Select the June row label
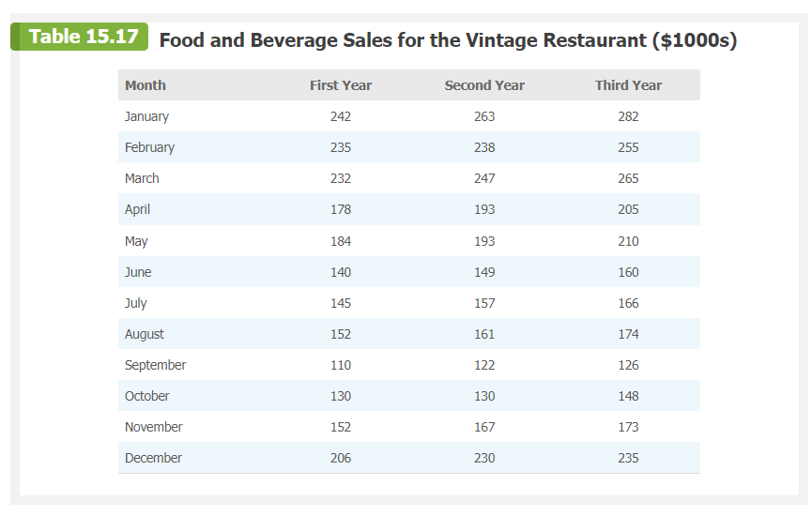Screen dimensions: 812x516 (138, 272)
